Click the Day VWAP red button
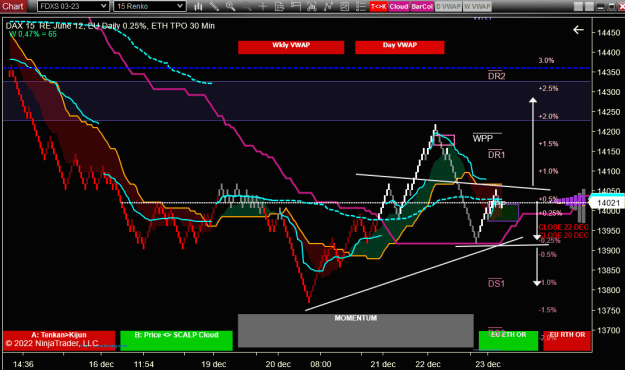 point(400,47)
